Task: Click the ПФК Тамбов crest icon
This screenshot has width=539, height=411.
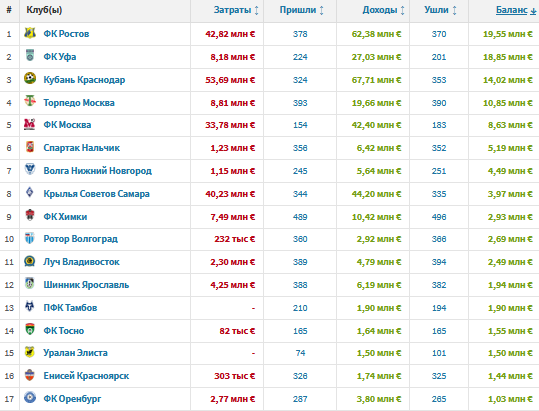Action: coord(30,306)
